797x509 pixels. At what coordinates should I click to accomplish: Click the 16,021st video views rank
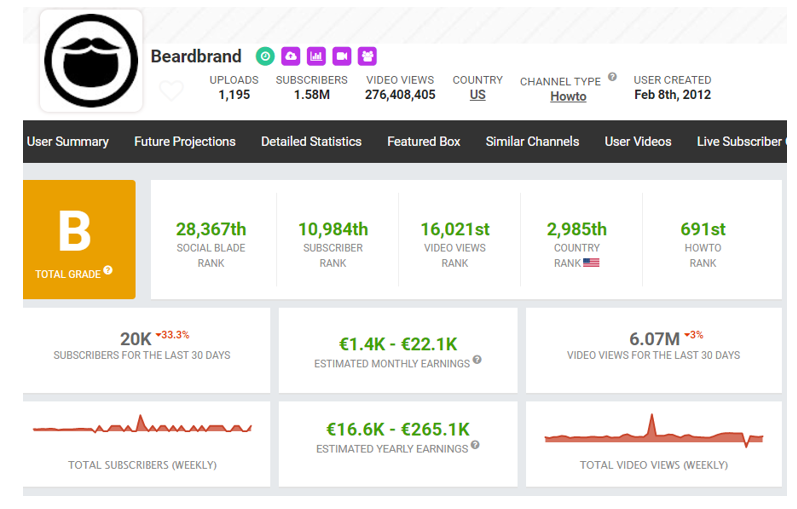click(455, 229)
